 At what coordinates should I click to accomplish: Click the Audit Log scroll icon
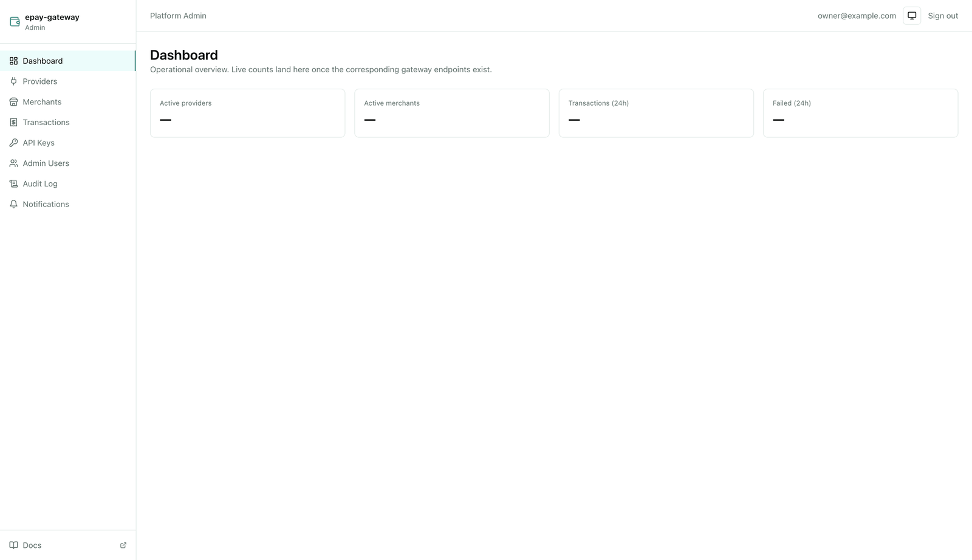click(13, 183)
